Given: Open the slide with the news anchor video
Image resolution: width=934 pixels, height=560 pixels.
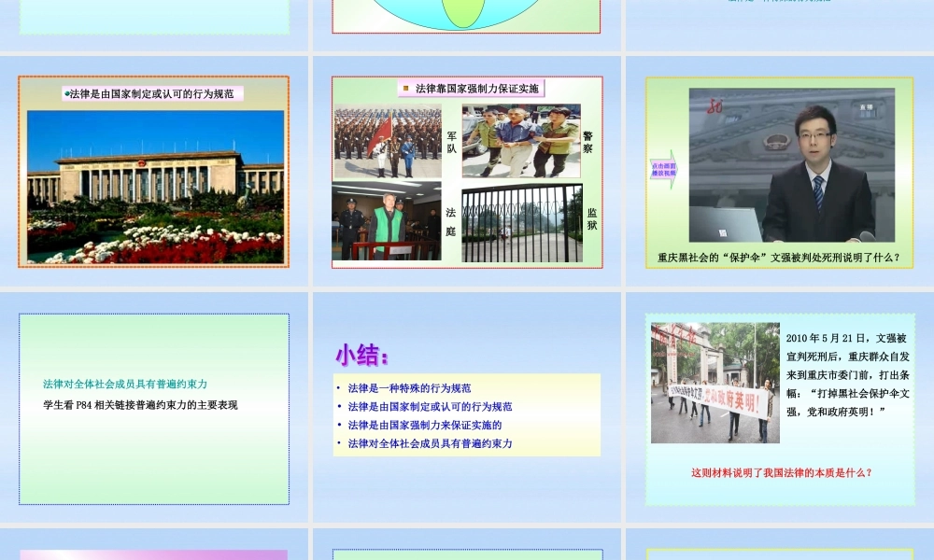Looking at the screenshot, I should point(780,172).
